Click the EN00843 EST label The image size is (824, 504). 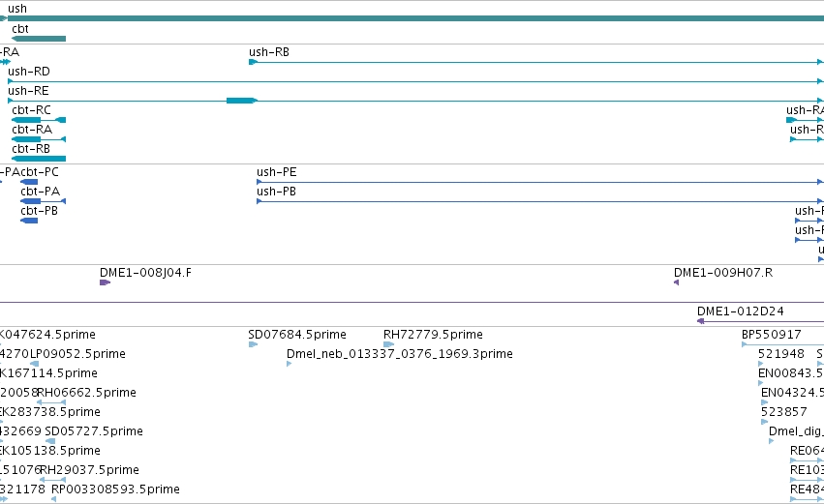tap(791, 373)
